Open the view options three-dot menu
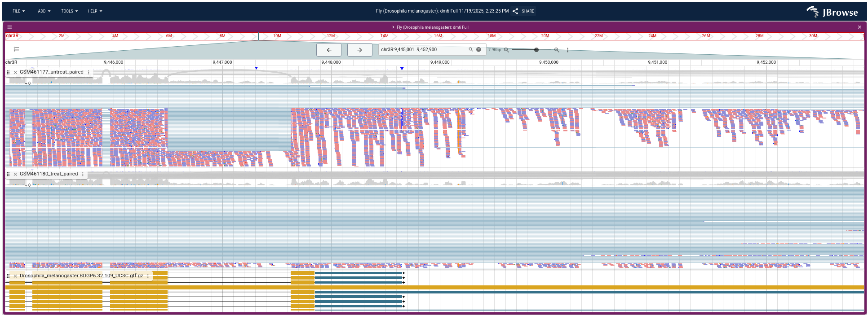This screenshot has height=315, width=868. [567, 50]
